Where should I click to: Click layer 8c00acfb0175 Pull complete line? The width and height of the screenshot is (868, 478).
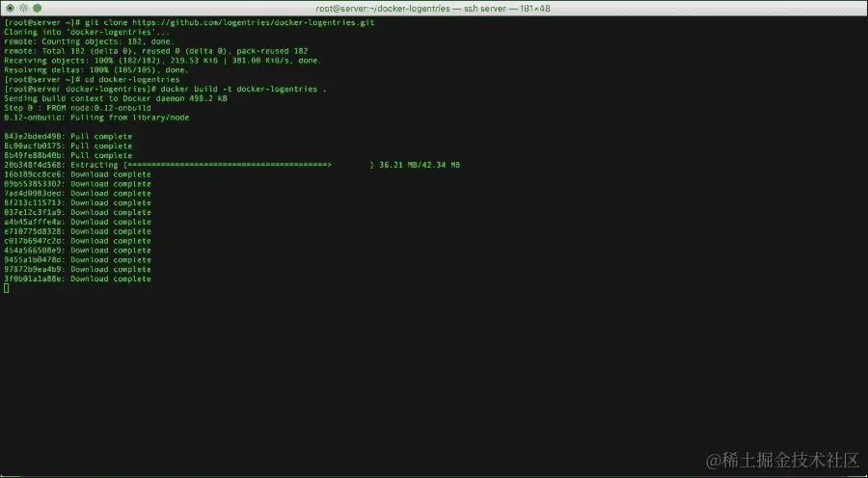pos(68,146)
